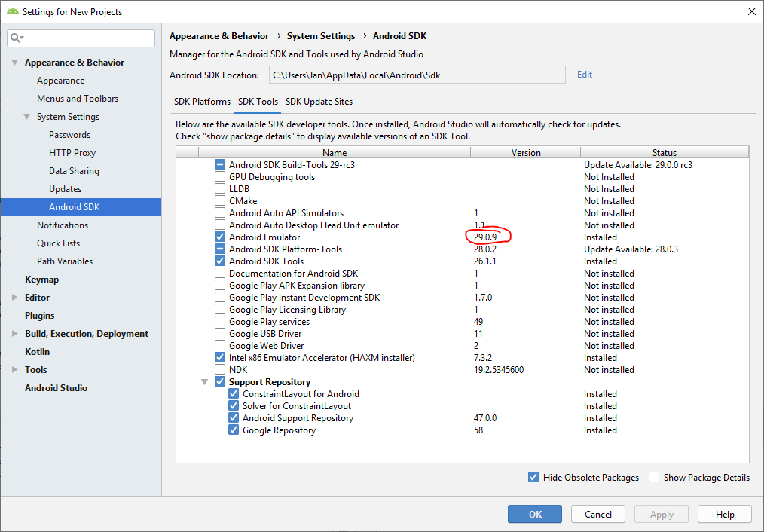
Task: Click System Settings in breadcrumb
Action: (x=321, y=36)
